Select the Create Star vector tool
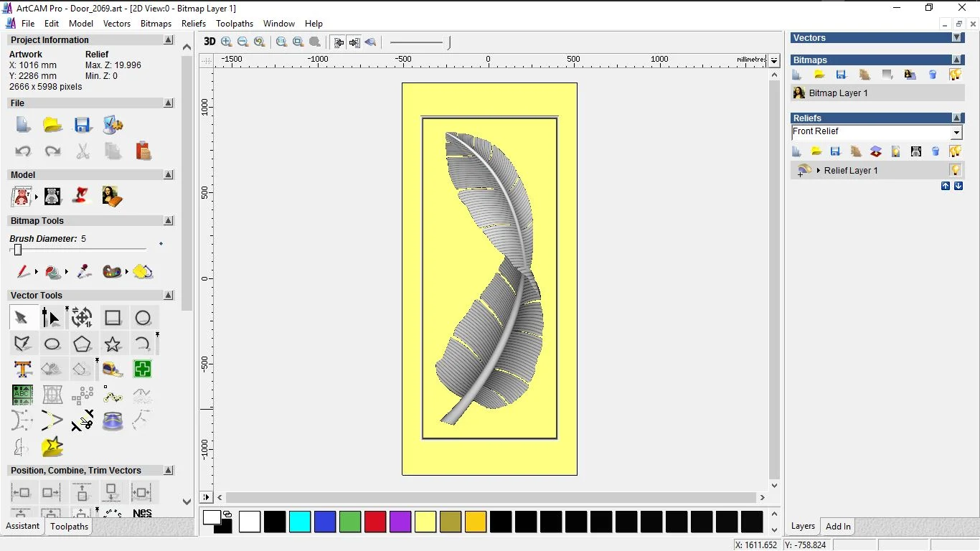This screenshot has height=551, width=980. [x=113, y=344]
